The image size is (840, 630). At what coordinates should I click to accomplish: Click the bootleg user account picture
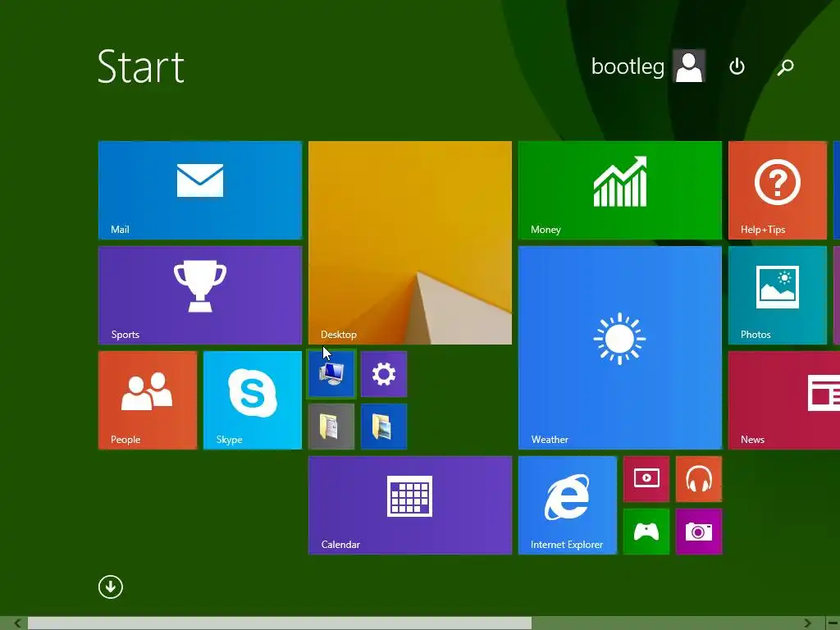(x=689, y=66)
